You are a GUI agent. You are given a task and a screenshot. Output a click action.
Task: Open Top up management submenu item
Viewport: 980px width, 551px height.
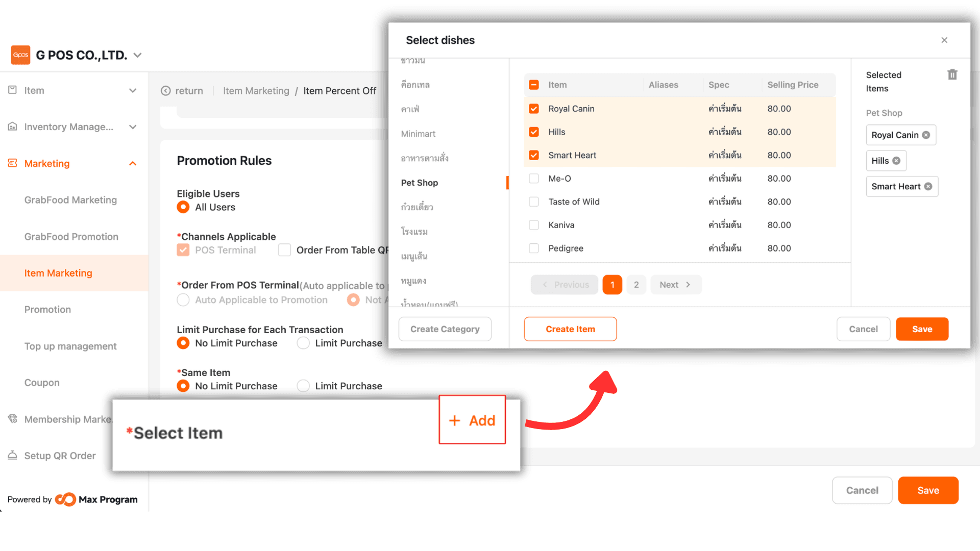pos(70,346)
